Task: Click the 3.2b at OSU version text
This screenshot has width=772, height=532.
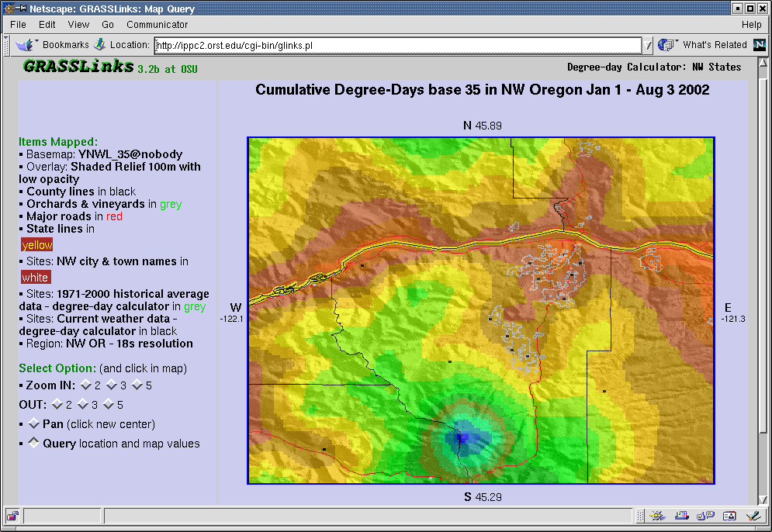Action: tap(168, 69)
